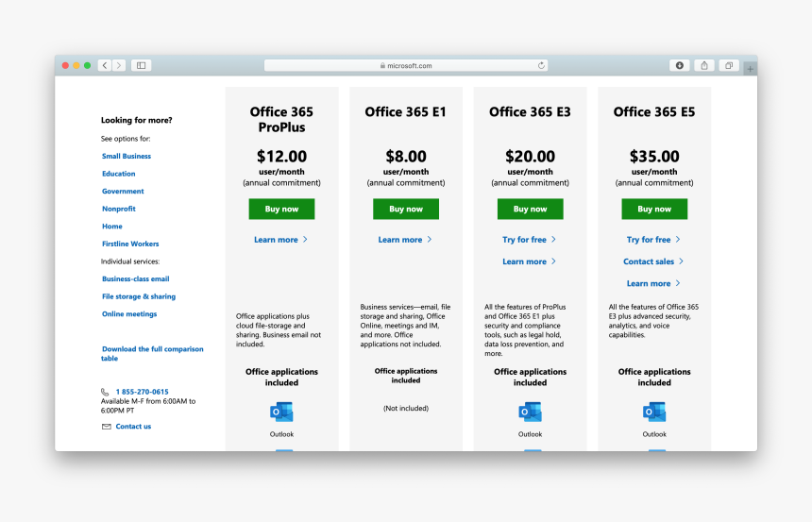
Task: Go to the Firstline Workers link
Action: pos(130,244)
